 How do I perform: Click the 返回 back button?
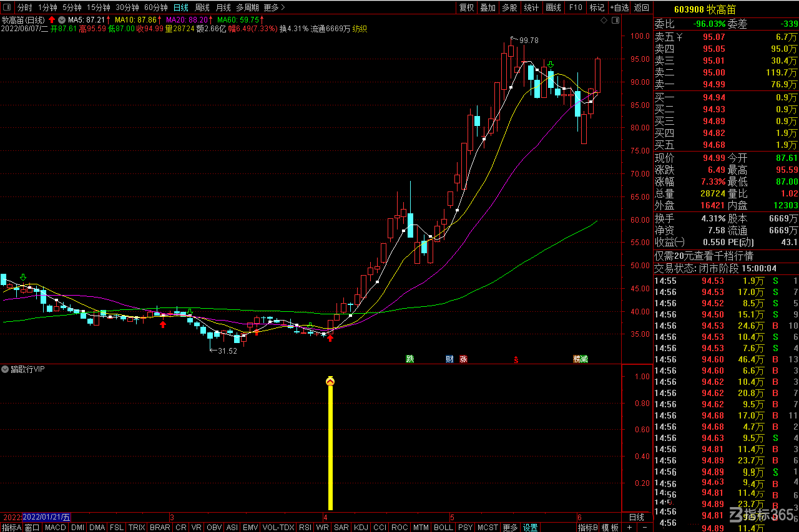[642, 7]
